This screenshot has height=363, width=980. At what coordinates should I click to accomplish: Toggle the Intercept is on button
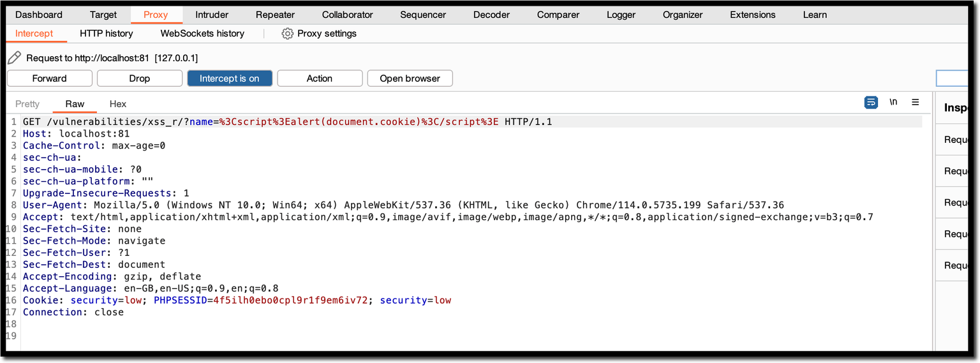point(230,78)
